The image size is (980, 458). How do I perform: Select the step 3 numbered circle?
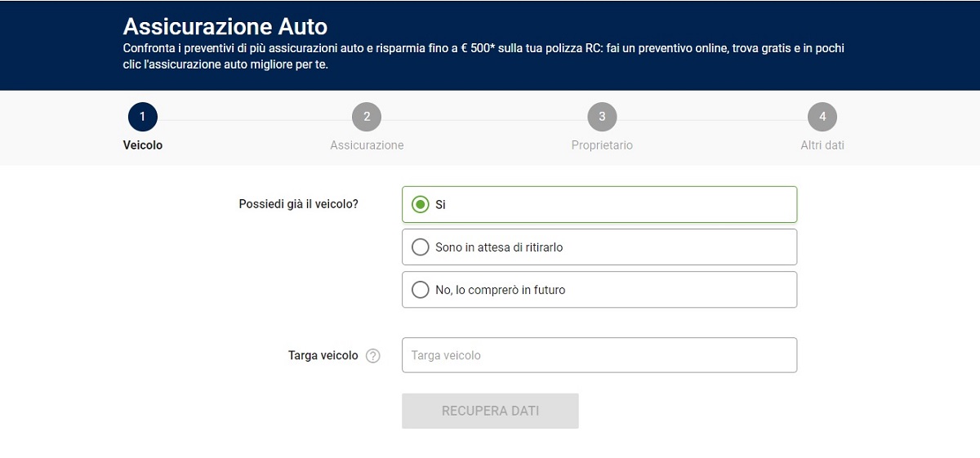(x=602, y=117)
